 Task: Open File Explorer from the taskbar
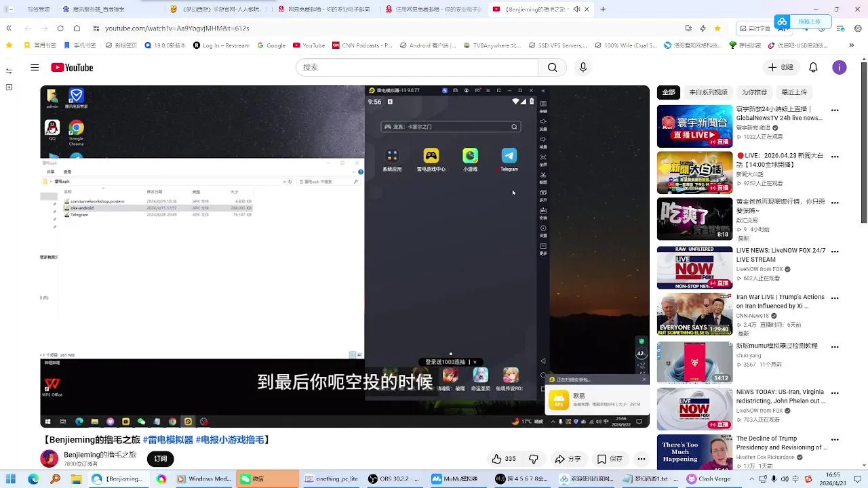tap(76, 479)
